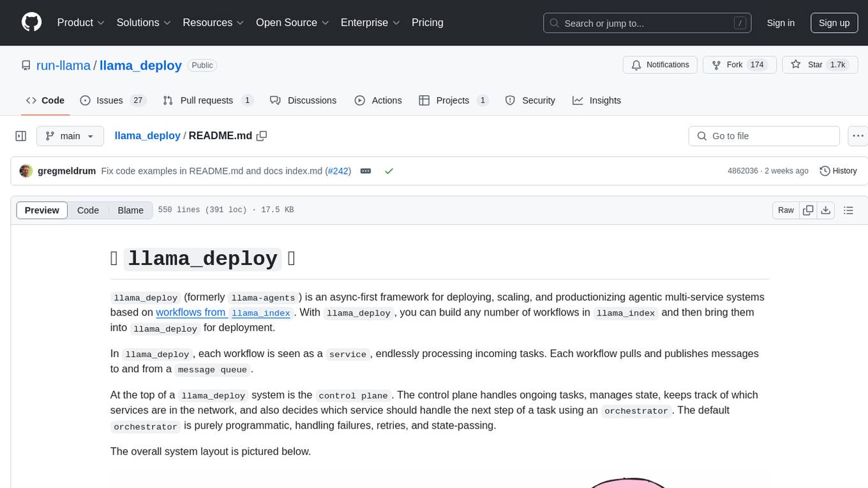
Task: Open the file History
Action: (838, 171)
